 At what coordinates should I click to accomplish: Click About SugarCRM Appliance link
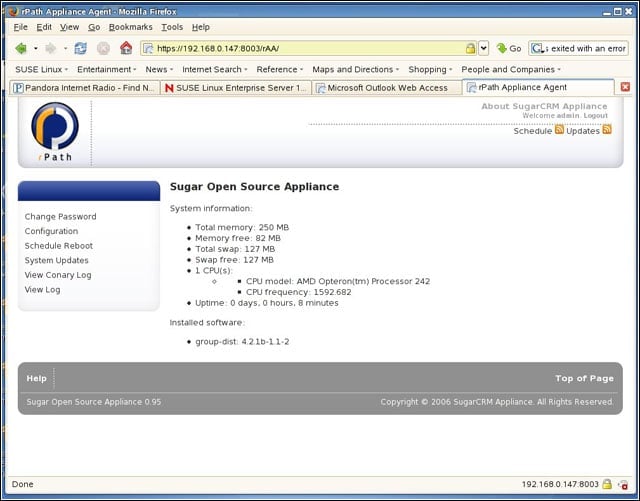point(544,106)
